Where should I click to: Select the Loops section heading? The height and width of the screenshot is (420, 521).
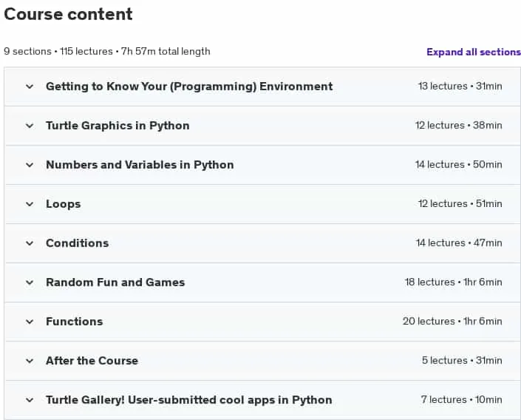pos(63,204)
